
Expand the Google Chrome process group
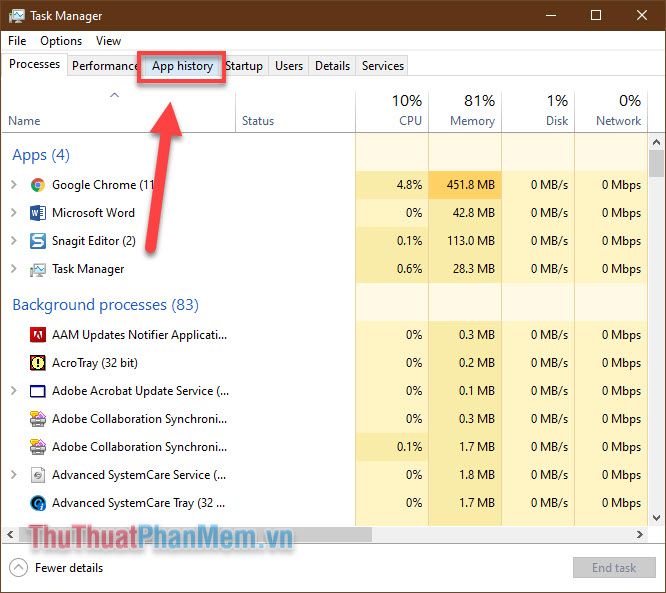pos(14,184)
